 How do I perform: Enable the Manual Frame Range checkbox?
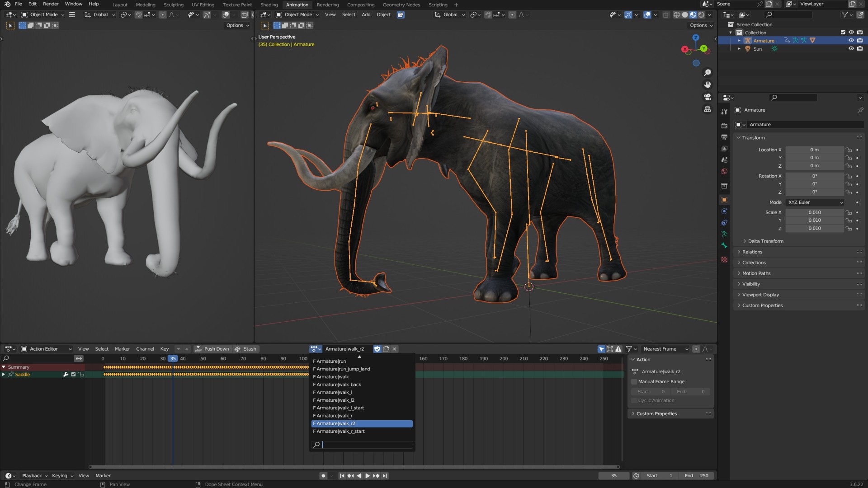(634, 382)
